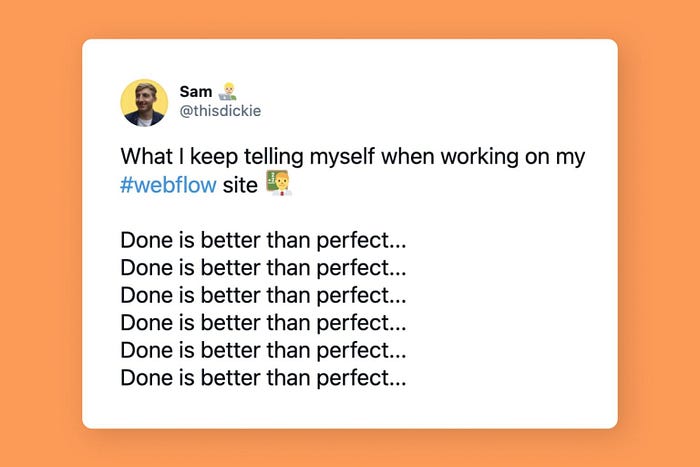This screenshot has height=467, width=700.
Task: Click the last "Done is better than perfect..." line
Action: (263, 378)
